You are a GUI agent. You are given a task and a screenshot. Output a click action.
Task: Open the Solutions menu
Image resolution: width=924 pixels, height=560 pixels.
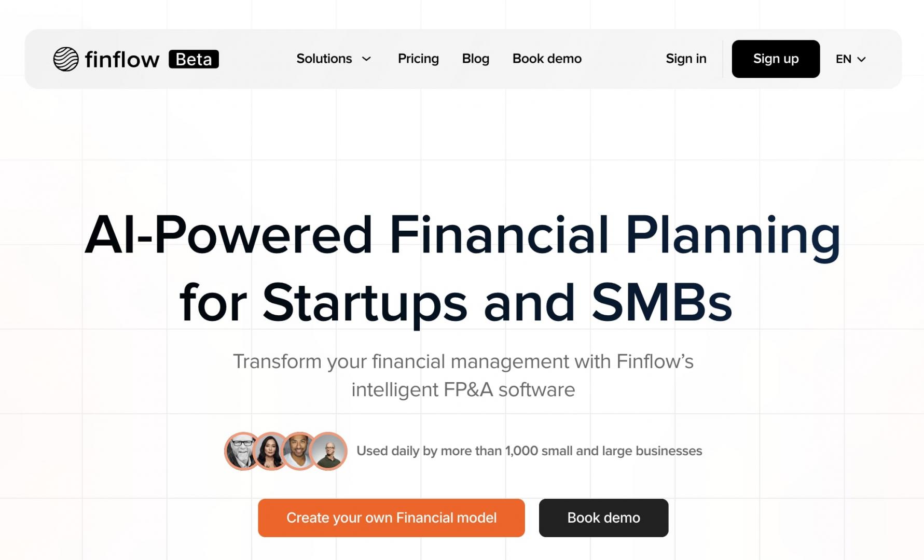(334, 59)
